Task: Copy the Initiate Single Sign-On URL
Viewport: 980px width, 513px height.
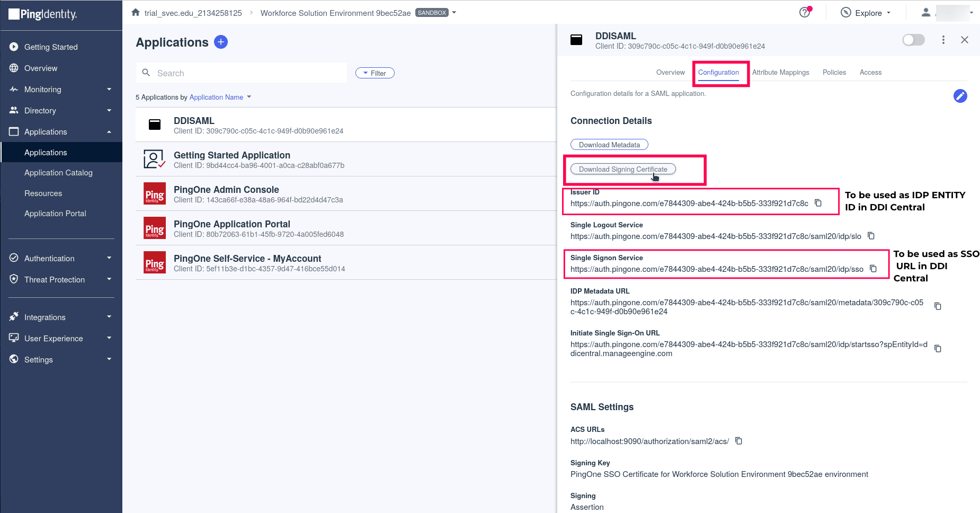Action: (x=938, y=348)
